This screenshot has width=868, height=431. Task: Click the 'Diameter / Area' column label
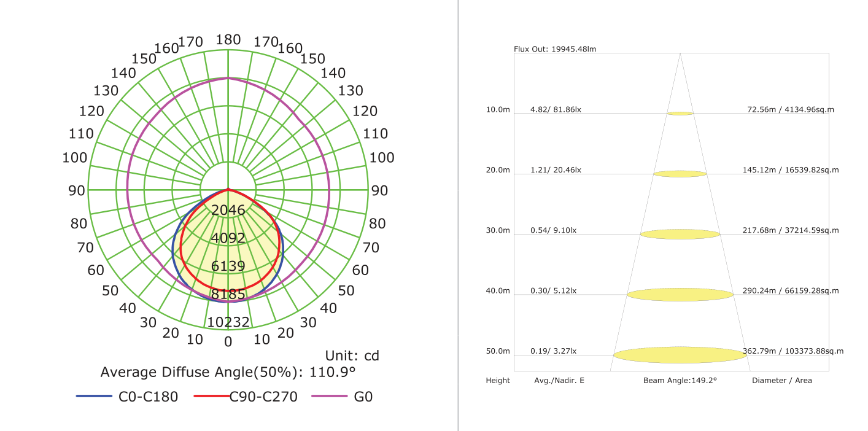[x=782, y=381]
